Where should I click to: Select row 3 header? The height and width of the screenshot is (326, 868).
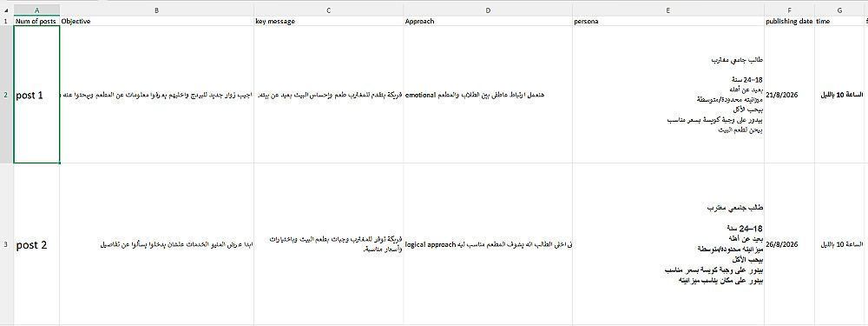6,244
